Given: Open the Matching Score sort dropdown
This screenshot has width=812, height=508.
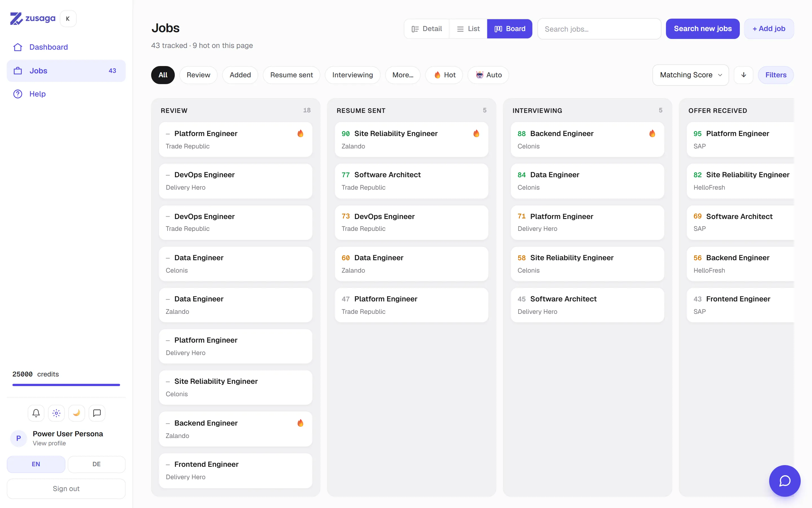Looking at the screenshot, I should 690,75.
